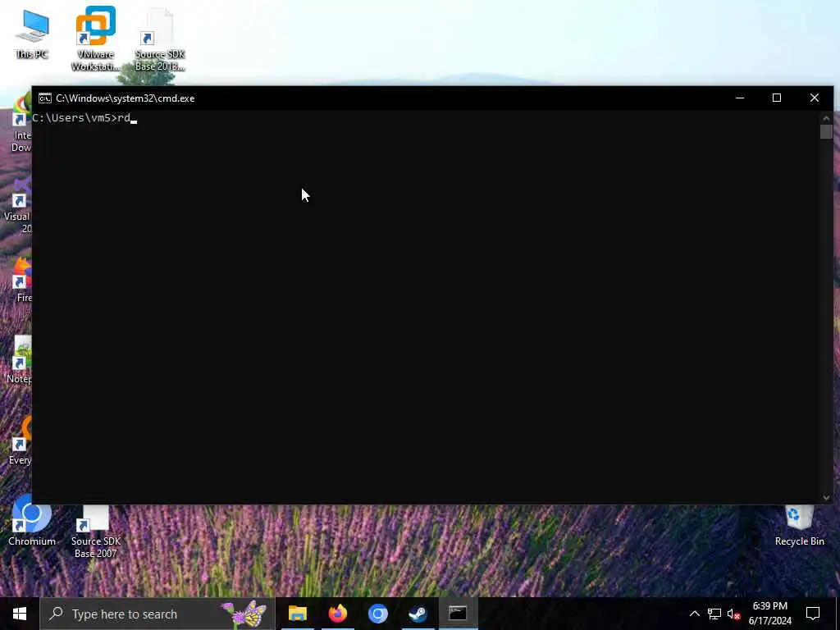Open Steam from the taskbar
The image size is (840, 630).
point(418,614)
